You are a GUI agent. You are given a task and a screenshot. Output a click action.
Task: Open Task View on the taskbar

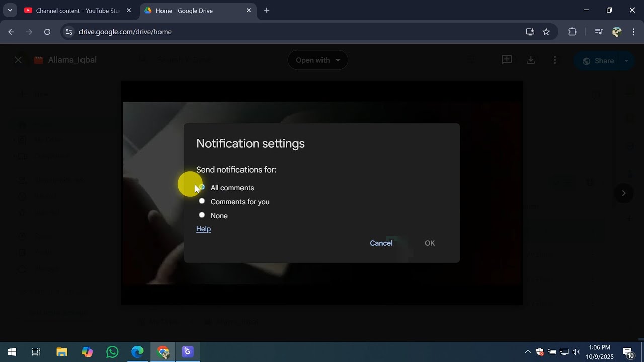click(36, 352)
